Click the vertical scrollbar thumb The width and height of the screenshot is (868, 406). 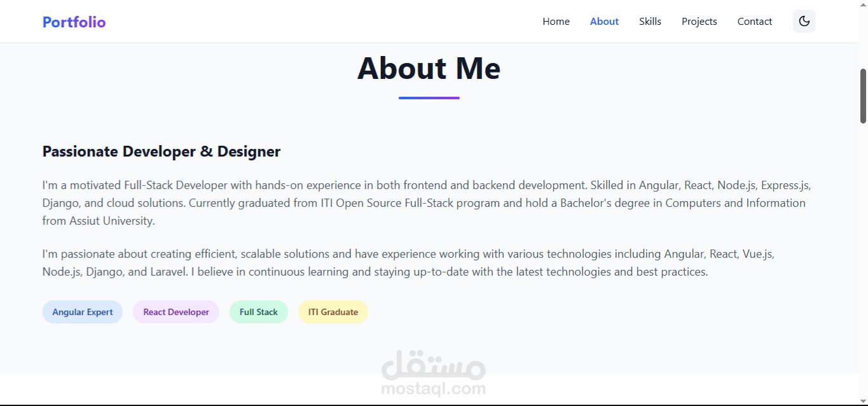pyautogui.click(x=863, y=95)
